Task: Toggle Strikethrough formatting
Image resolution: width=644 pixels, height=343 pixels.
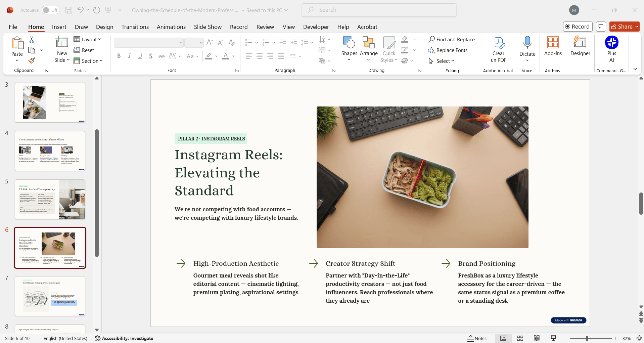Action: (162, 56)
